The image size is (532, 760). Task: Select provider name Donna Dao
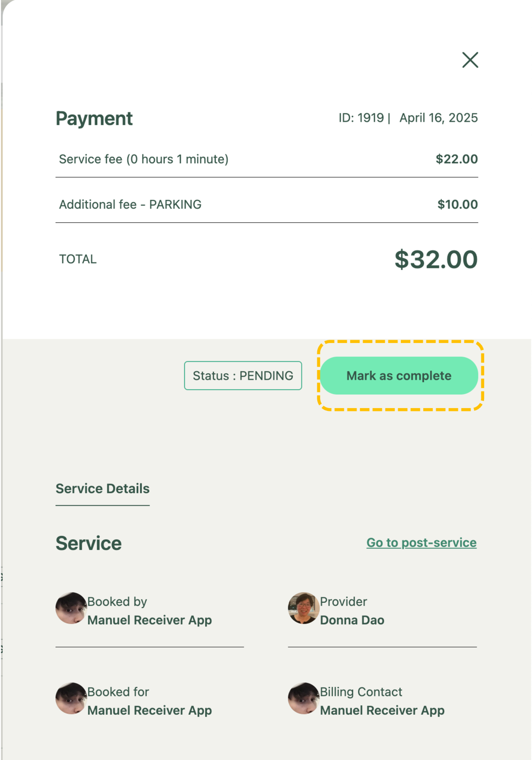pyautogui.click(x=352, y=620)
